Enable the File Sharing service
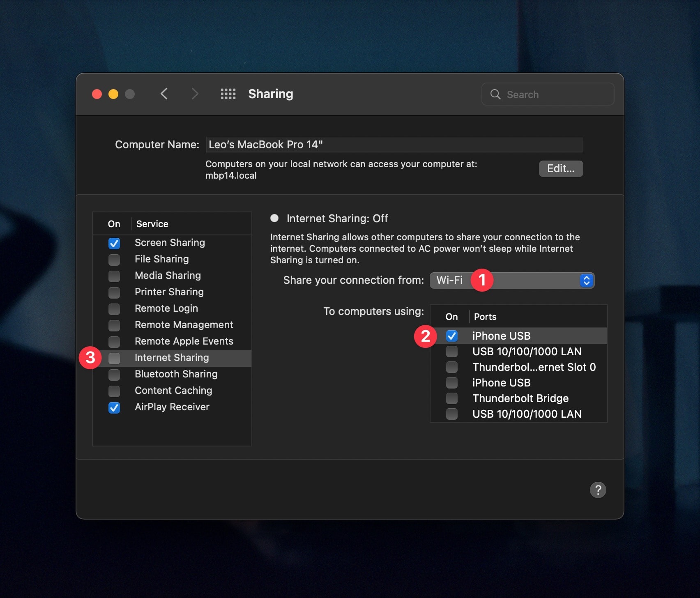Screen dimensions: 700x598 coord(114,260)
